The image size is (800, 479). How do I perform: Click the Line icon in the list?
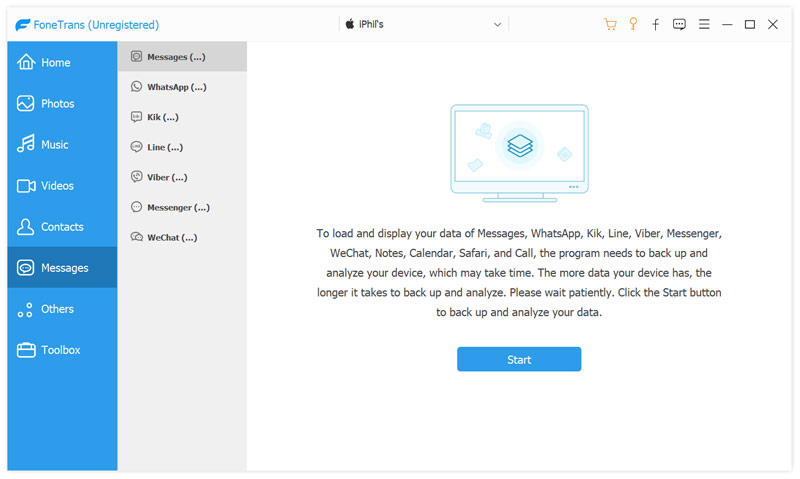coord(136,147)
